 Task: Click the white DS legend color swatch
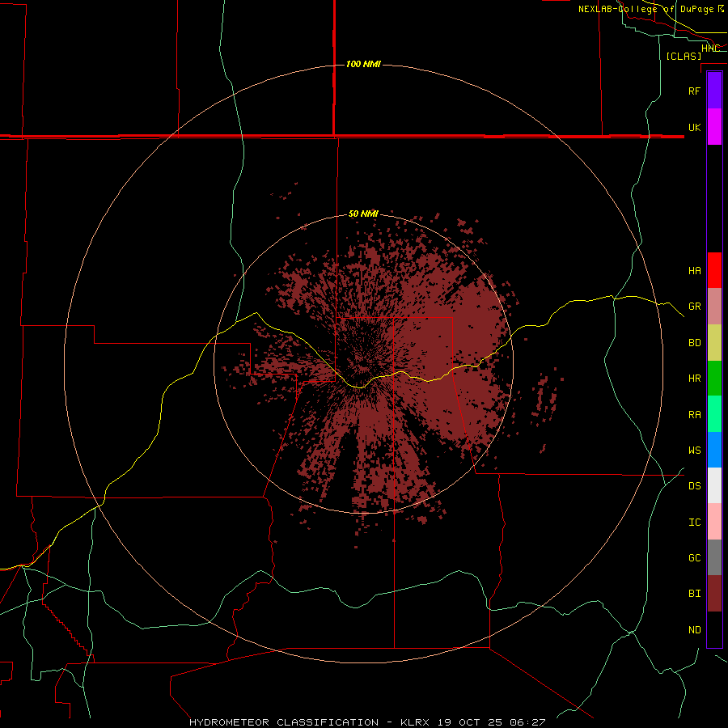(x=714, y=485)
